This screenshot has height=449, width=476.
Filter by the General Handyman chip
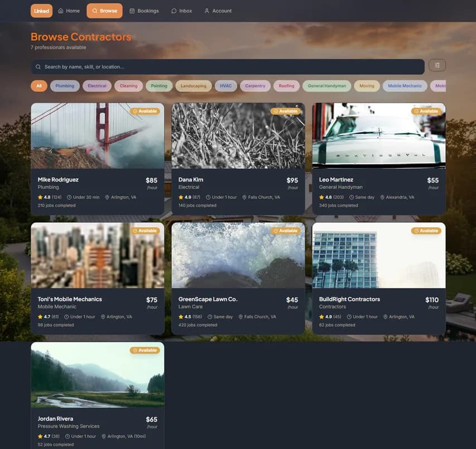click(x=327, y=86)
